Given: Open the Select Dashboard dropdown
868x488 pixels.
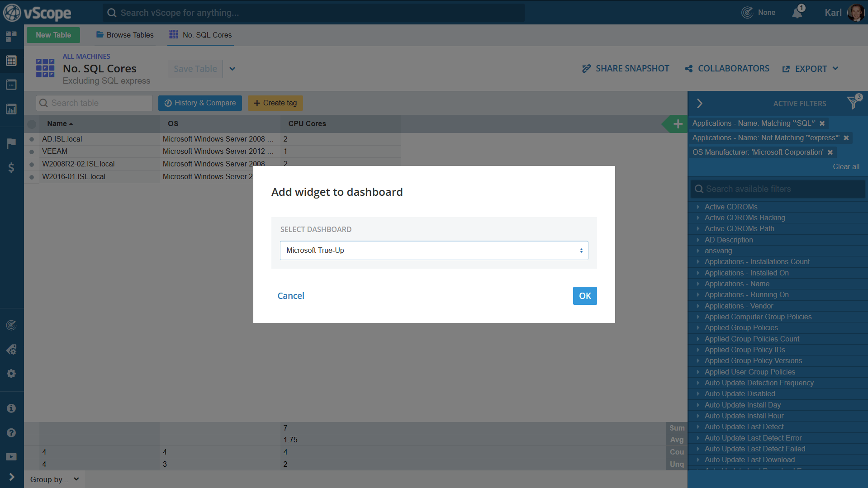Looking at the screenshot, I should [434, 251].
